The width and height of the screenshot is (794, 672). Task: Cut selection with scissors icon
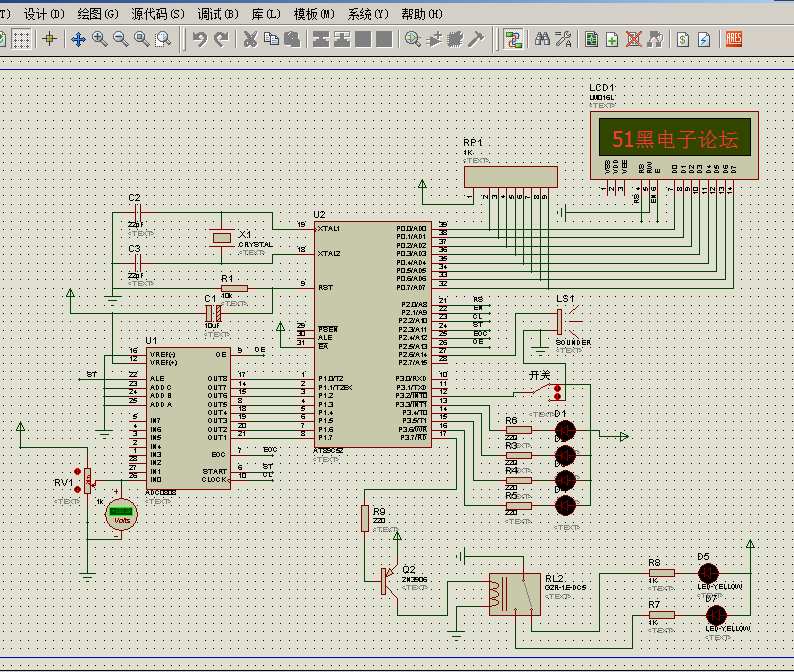[250, 39]
